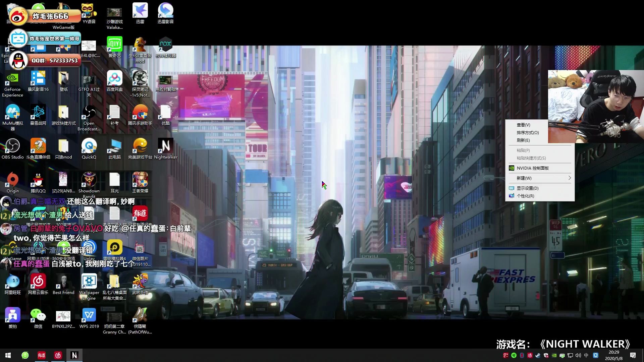This screenshot has width=644, height=362.
Task: Open the Steam tray icon
Action: pos(538,355)
